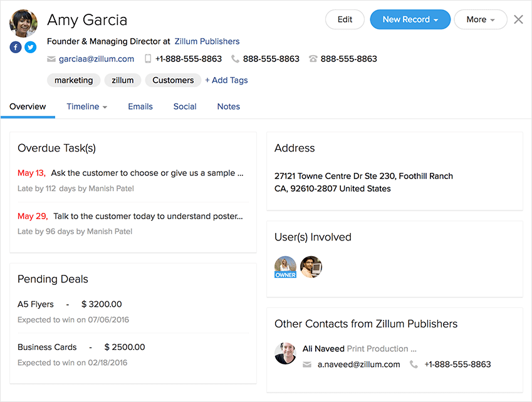Select the marketing tag

tap(73, 80)
